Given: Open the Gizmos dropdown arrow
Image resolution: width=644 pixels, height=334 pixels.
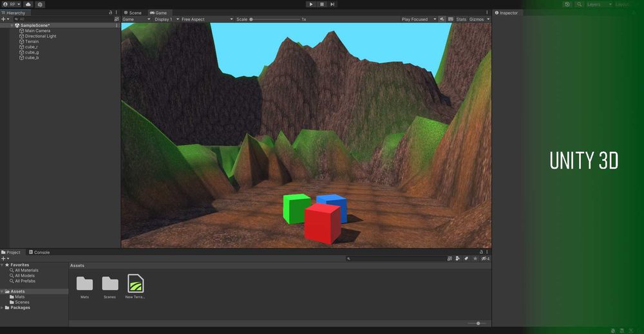Looking at the screenshot, I should pos(488,19).
